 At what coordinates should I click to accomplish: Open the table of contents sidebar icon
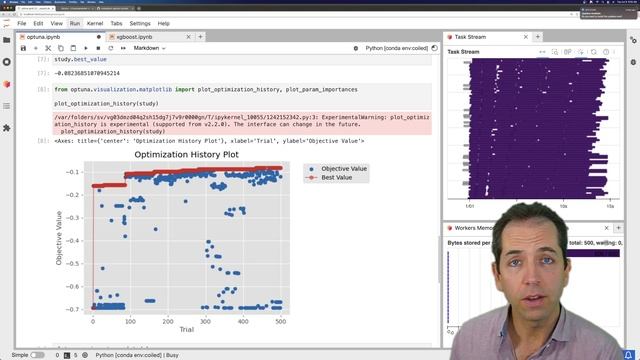(7, 106)
